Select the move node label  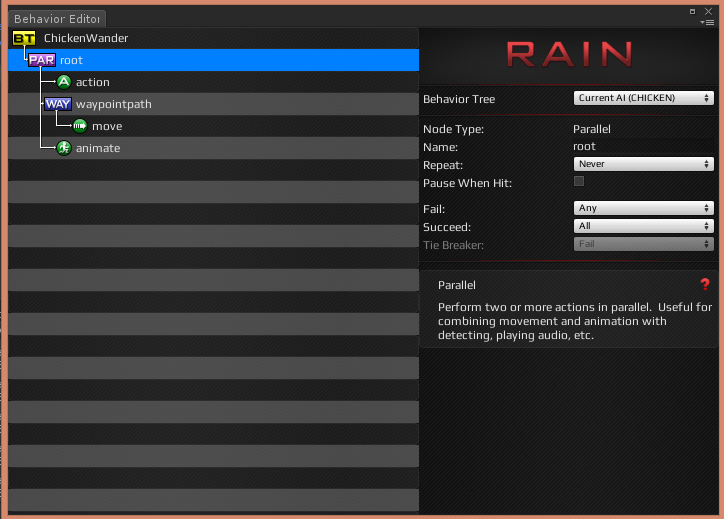(107, 126)
